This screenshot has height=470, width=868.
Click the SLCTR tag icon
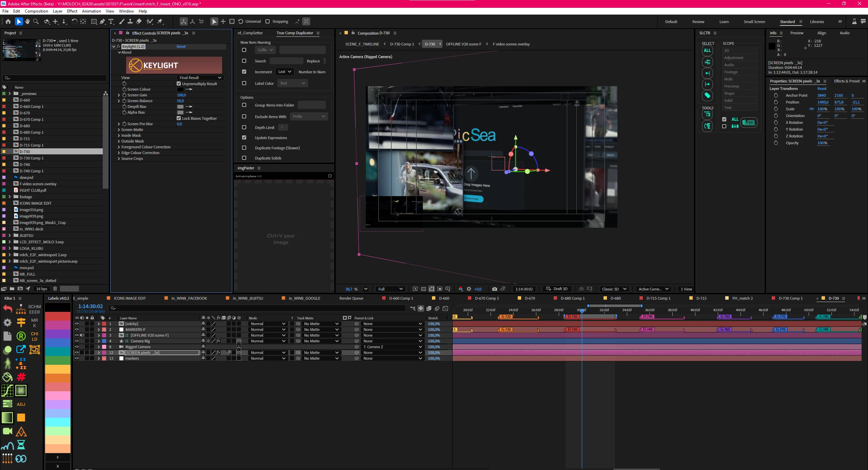(707, 95)
